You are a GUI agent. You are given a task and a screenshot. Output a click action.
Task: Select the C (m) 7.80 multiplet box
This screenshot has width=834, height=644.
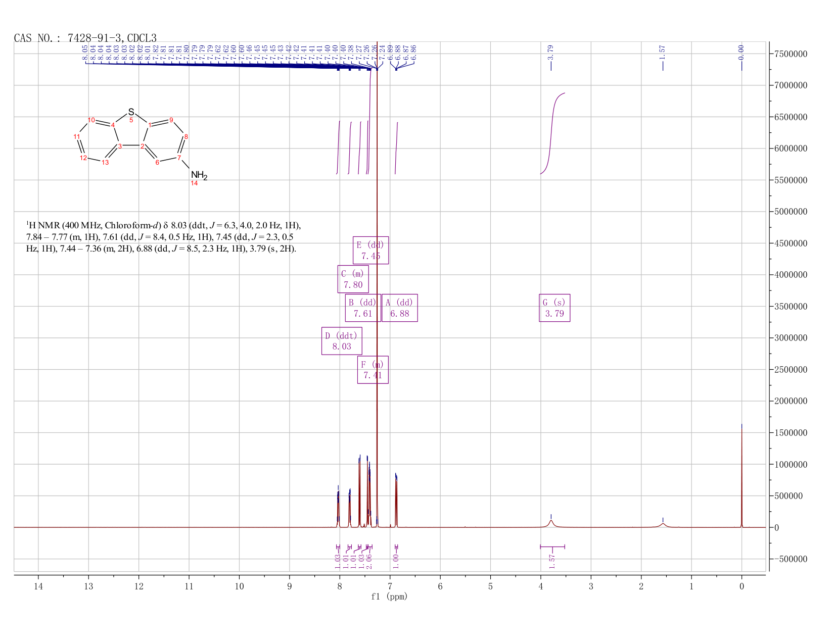click(x=353, y=279)
